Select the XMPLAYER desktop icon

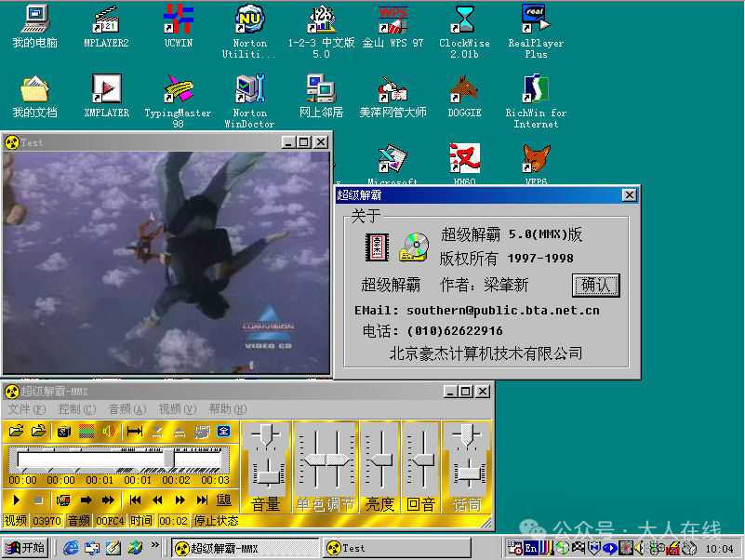(106, 97)
